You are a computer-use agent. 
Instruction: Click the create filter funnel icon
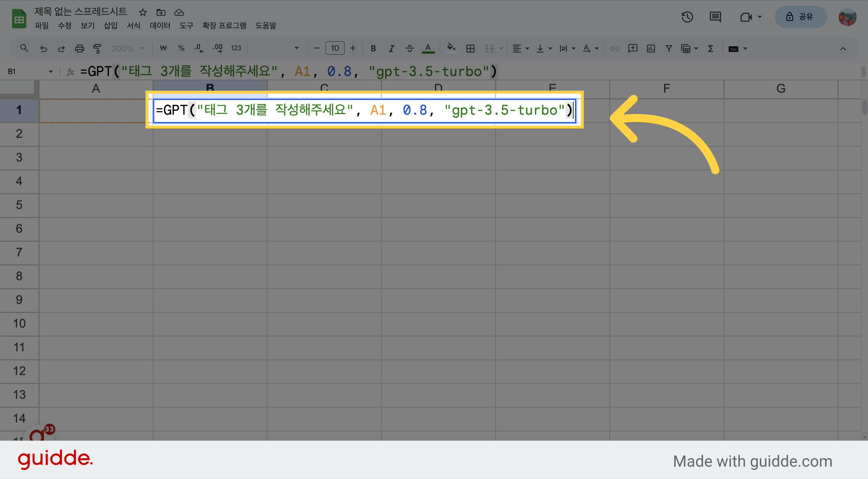(x=669, y=49)
